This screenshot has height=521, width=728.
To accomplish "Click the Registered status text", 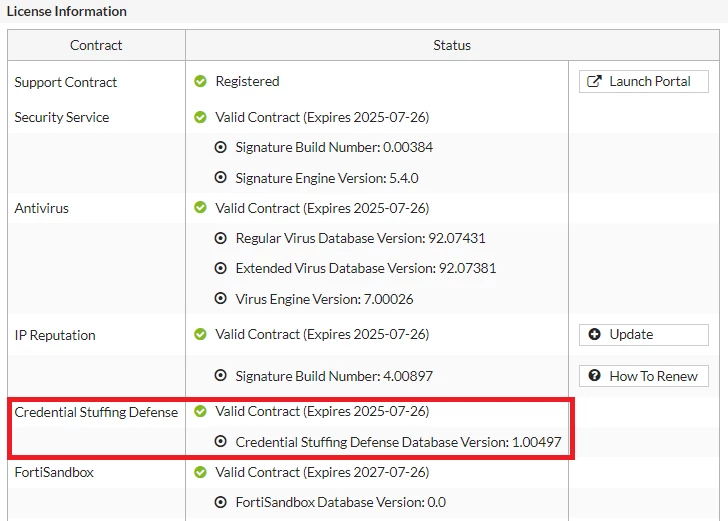I will 247,81.
